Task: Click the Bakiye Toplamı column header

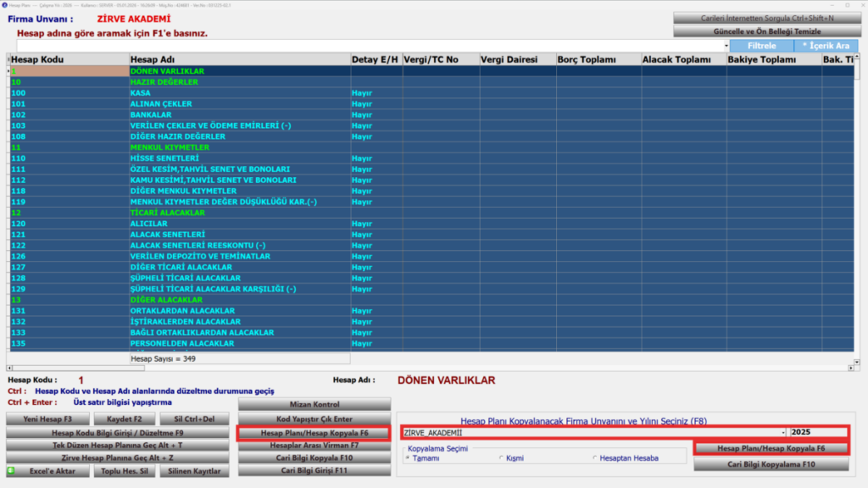Action: (774, 59)
